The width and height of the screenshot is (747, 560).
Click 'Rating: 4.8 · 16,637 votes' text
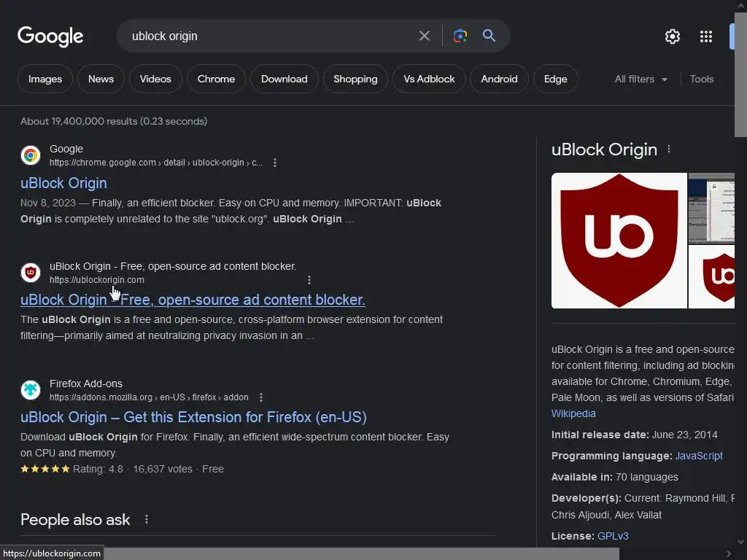(x=133, y=469)
